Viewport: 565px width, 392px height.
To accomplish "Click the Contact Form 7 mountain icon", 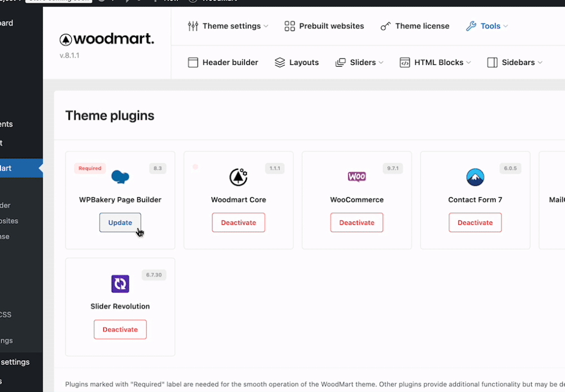I will point(475,177).
